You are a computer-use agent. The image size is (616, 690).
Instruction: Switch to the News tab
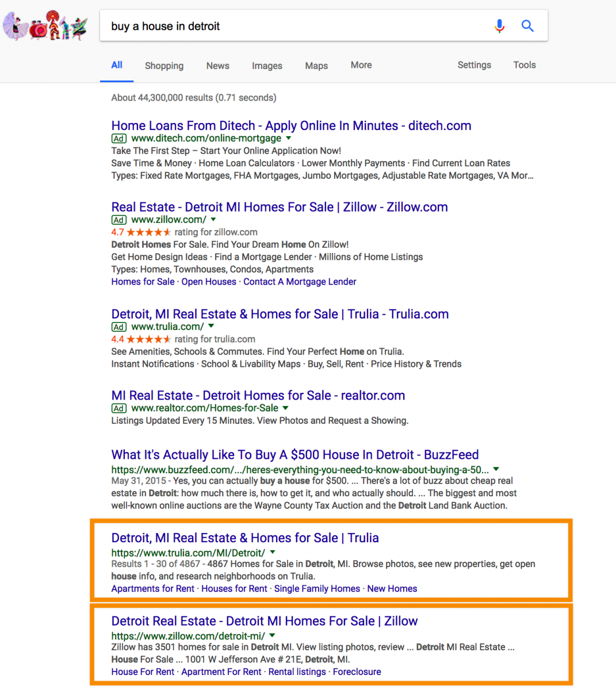pos(217,66)
